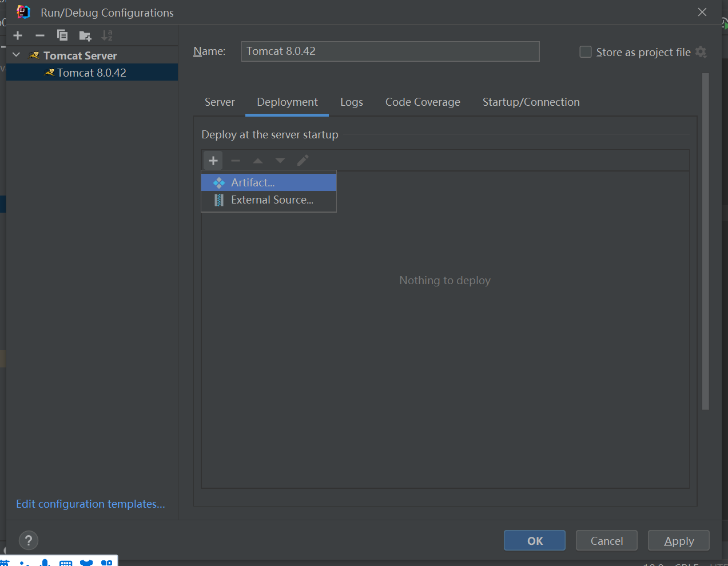Image resolution: width=728 pixels, height=566 pixels.
Task: Create new configuration folder icon
Action: [x=85, y=36]
